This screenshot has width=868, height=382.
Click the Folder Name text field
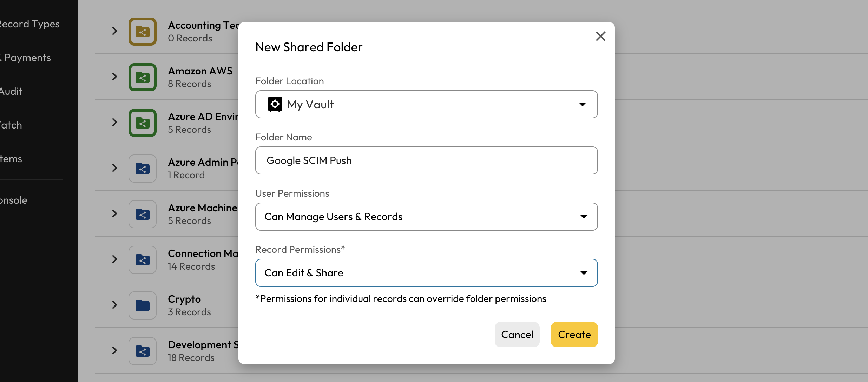click(x=426, y=160)
